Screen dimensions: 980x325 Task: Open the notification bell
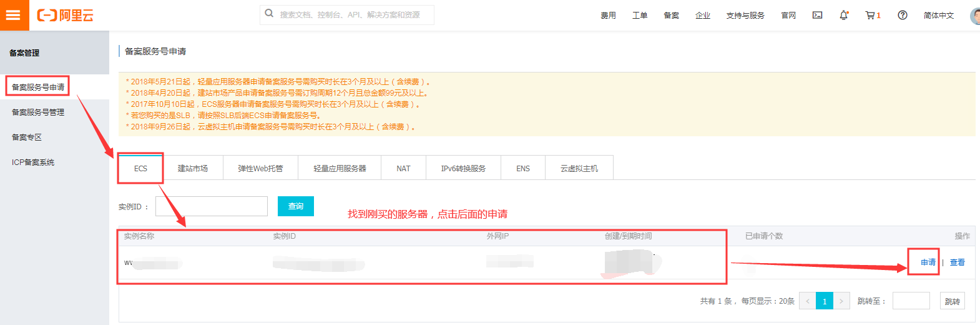pyautogui.click(x=843, y=15)
